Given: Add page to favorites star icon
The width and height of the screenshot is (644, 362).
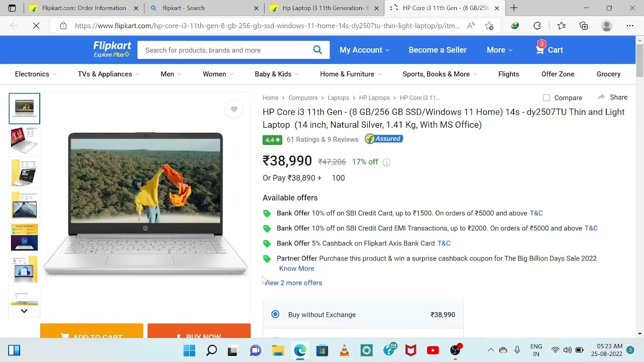Looking at the screenshot, I should pos(489,26).
